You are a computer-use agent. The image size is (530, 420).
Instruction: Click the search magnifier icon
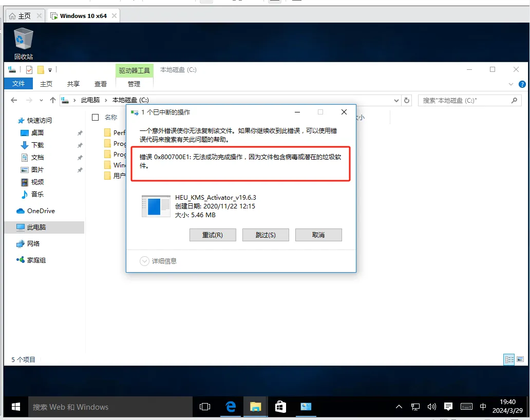coord(514,100)
